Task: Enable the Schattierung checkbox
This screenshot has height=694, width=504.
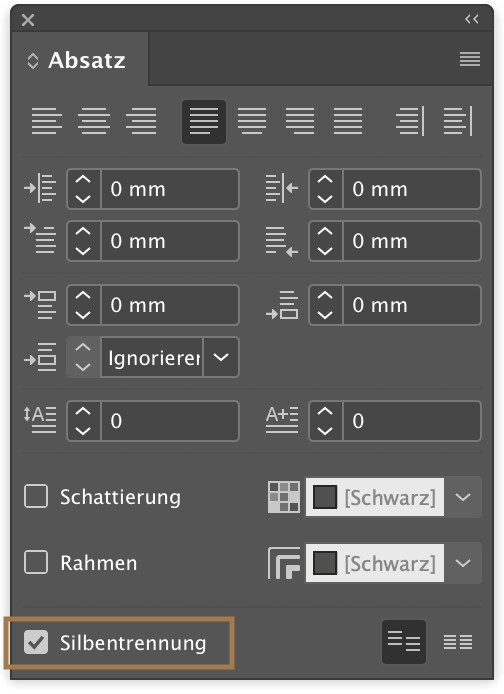Action: click(x=36, y=496)
